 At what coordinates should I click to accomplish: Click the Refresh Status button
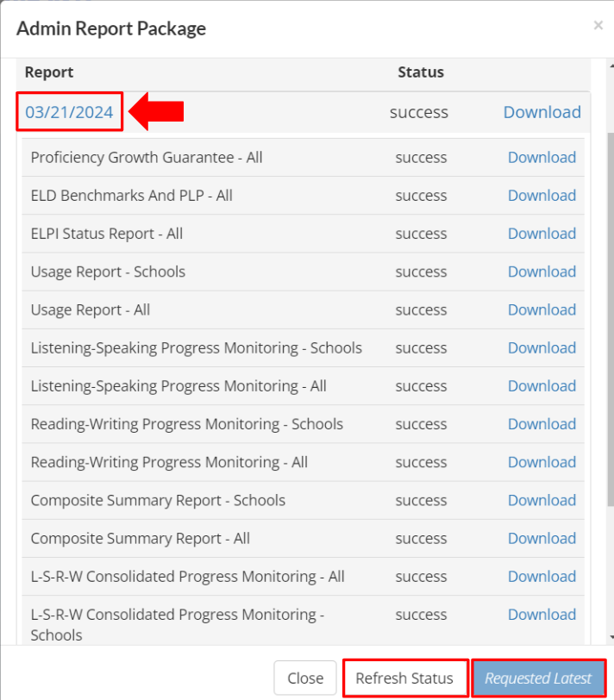404,678
